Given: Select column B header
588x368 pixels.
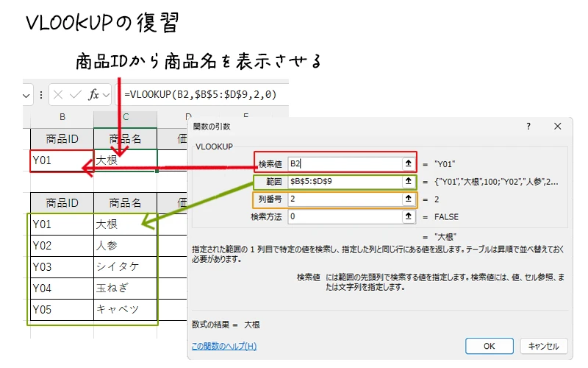Looking at the screenshot, I should pos(62,117).
